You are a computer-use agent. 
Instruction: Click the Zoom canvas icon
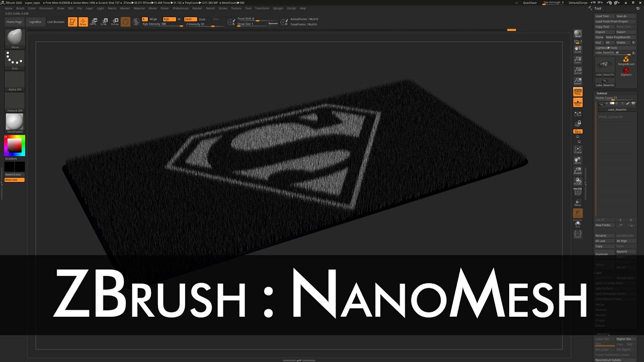(x=578, y=60)
